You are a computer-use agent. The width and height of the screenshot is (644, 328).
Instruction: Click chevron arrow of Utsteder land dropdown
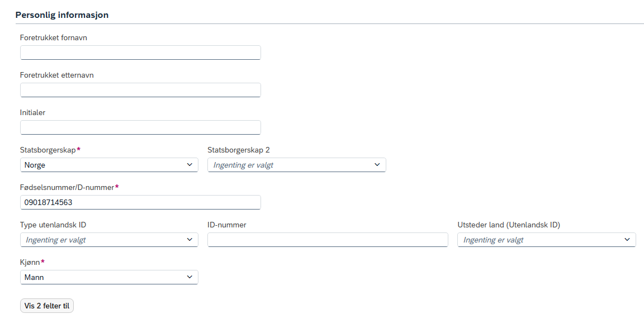coord(627,239)
